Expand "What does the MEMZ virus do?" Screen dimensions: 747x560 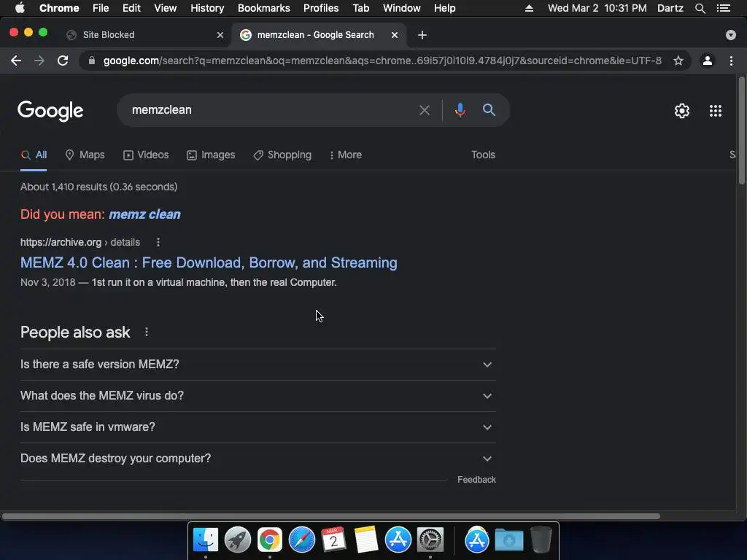point(258,396)
